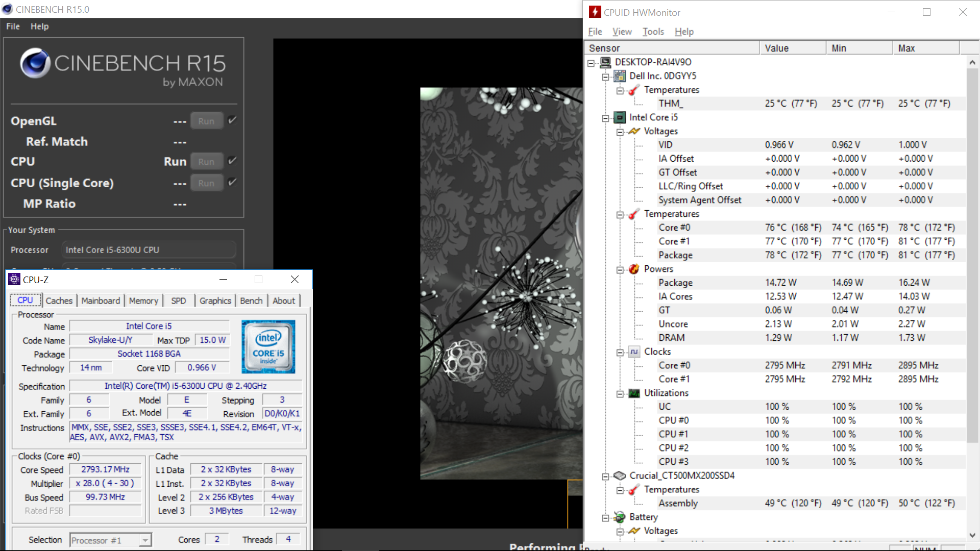980x551 pixels.
Task: Collapse the Intel Core i5 Voltages expander
Action: (x=620, y=132)
